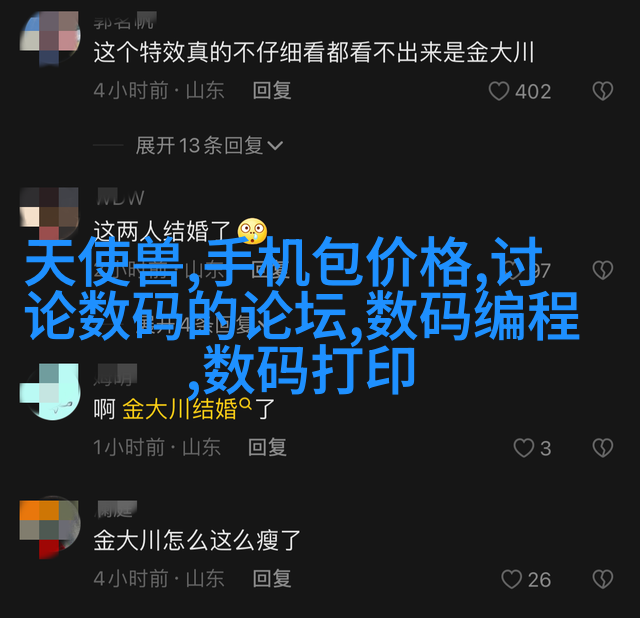The height and width of the screenshot is (618, 640).
Task: Select the comment text 这个特效真的不仔细看
Action: click(x=209, y=52)
